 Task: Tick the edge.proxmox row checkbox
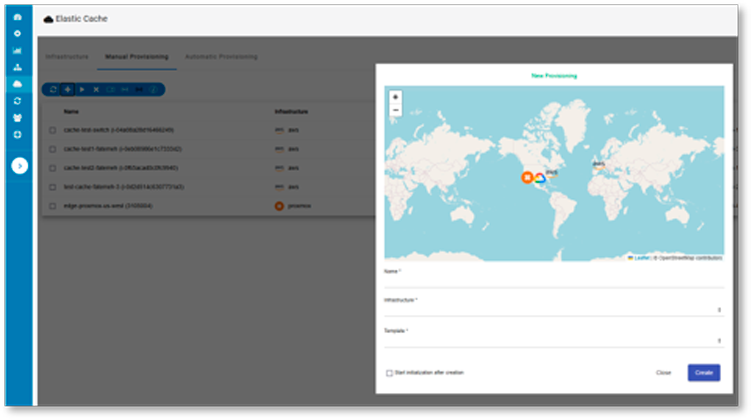point(53,206)
